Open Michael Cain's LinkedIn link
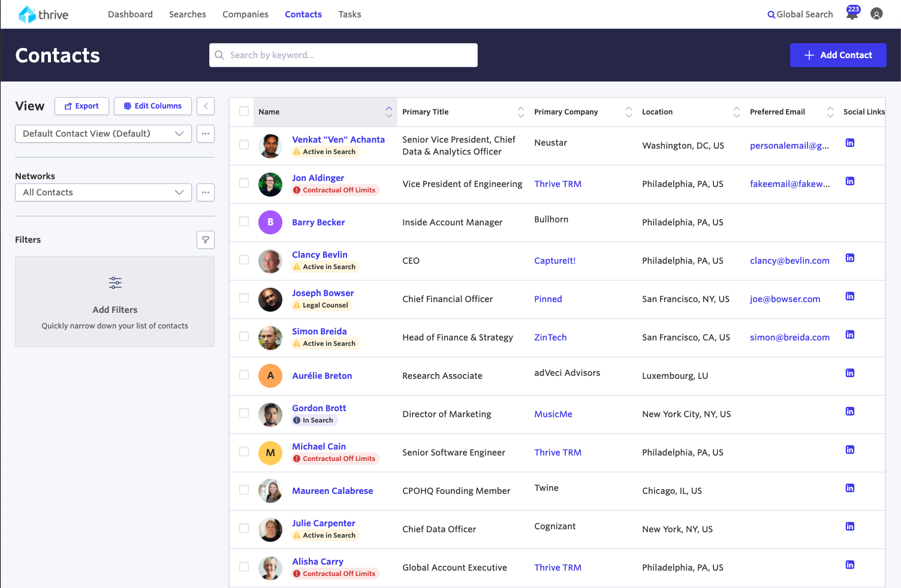The image size is (901, 588). tap(850, 450)
